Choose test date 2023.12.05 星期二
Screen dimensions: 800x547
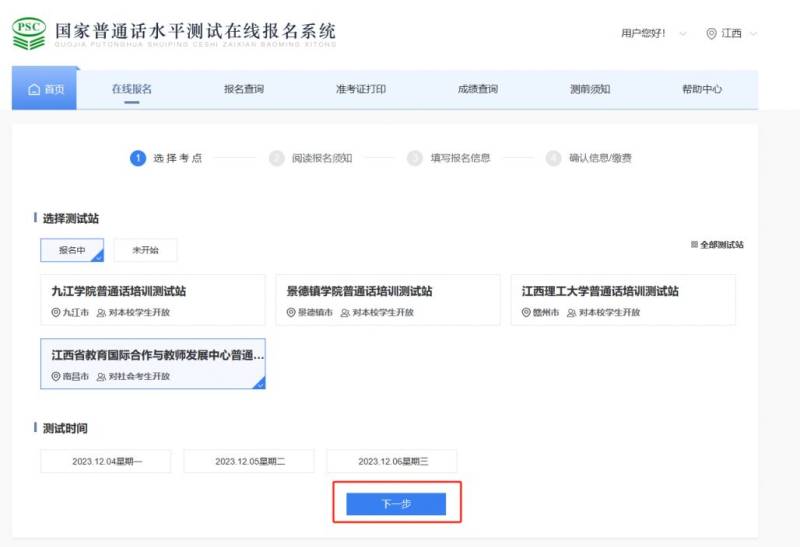point(249,461)
